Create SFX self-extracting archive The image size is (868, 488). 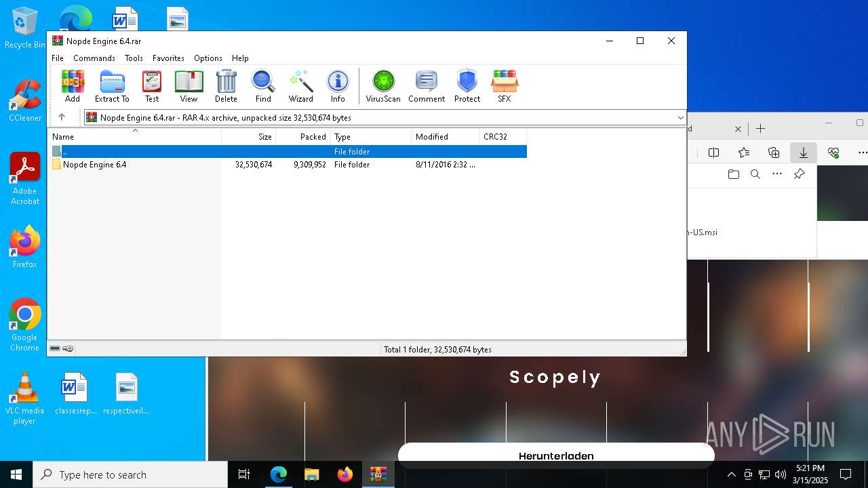(x=505, y=86)
